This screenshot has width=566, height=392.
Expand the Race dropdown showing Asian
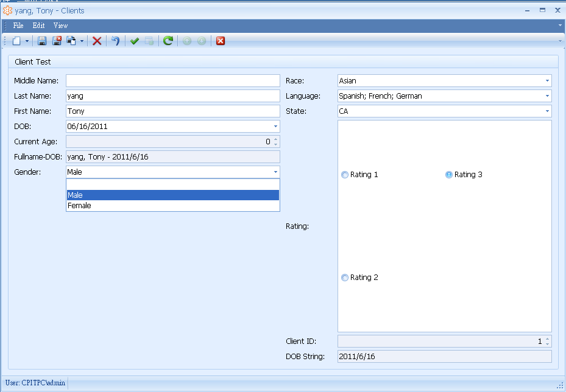(547, 81)
